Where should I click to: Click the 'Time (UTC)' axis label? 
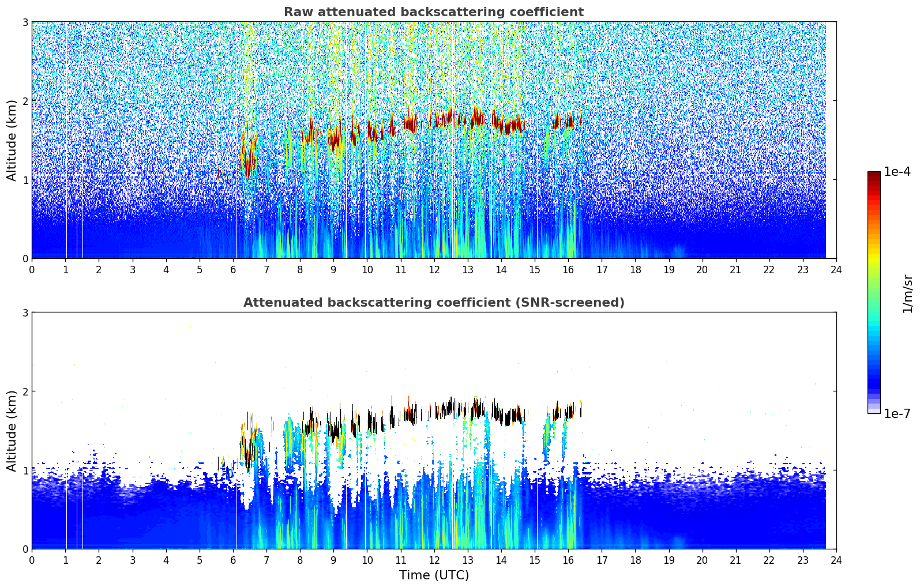pos(434,575)
